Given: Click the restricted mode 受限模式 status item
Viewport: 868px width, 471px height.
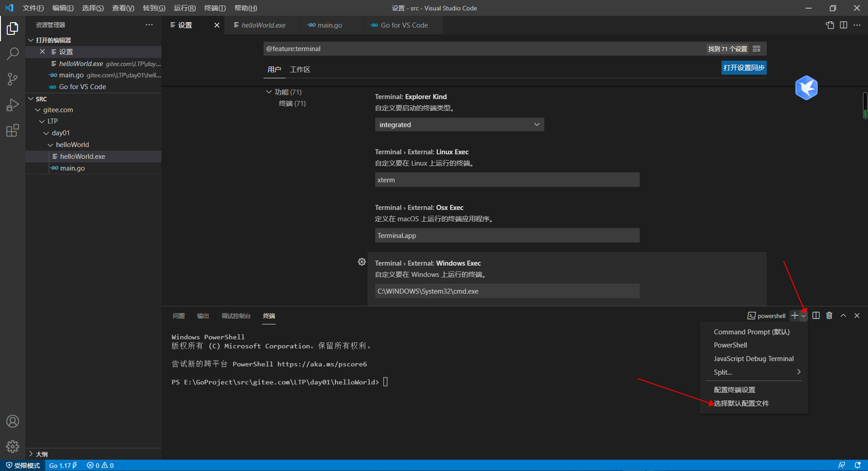Looking at the screenshot, I should [23, 465].
